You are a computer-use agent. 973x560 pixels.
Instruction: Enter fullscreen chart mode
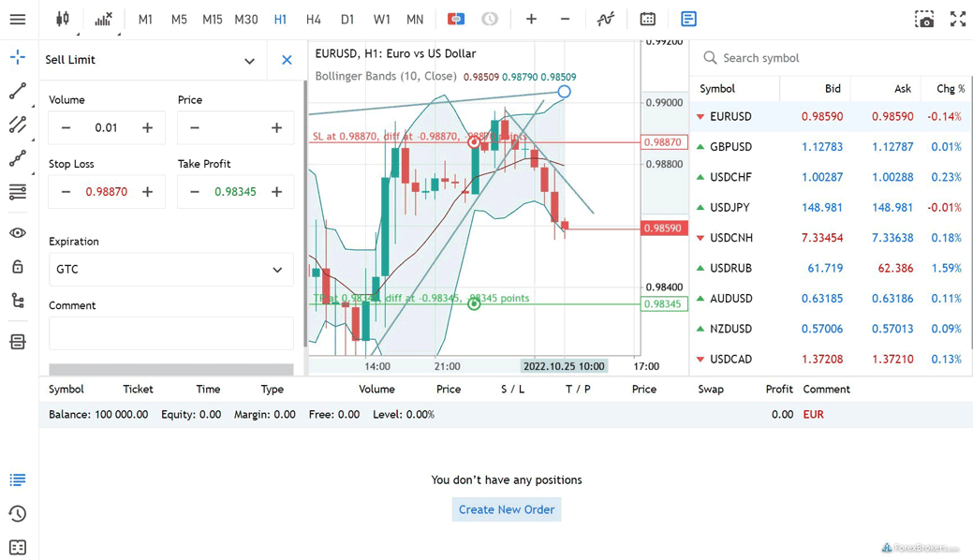click(957, 19)
